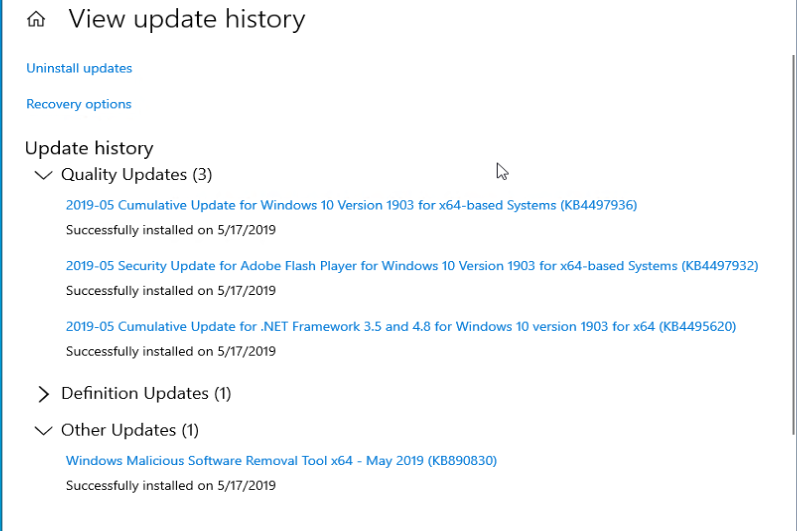The image size is (797, 531).
Task: Open the KB4497936 Cumulative Update link
Action: (351, 205)
